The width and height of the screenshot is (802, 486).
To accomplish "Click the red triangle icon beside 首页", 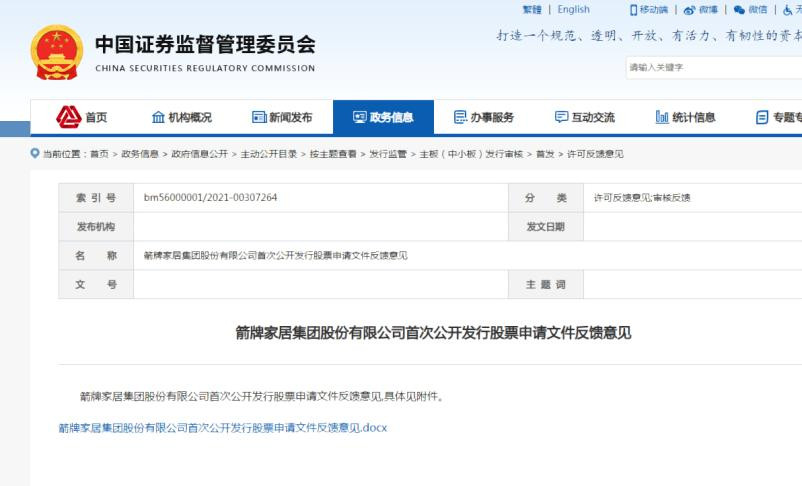I will [x=69, y=117].
